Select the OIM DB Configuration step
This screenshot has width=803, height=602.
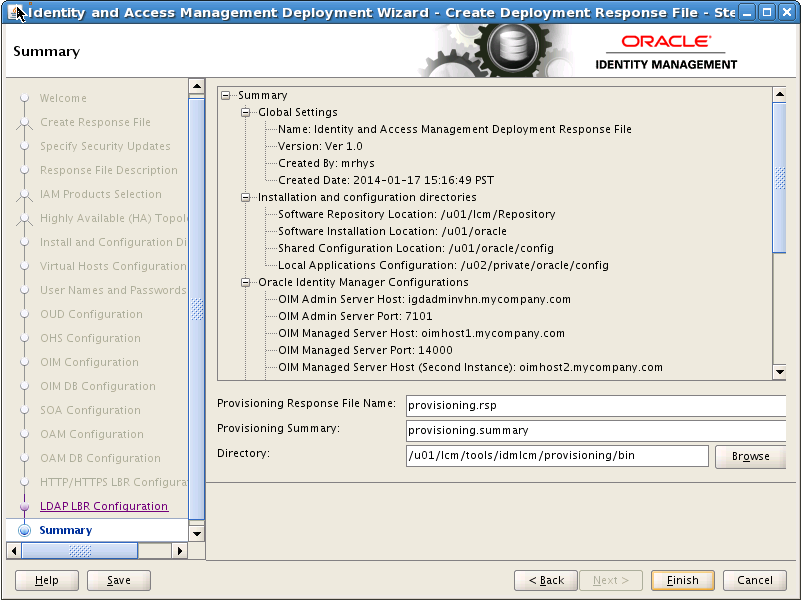click(x=98, y=386)
